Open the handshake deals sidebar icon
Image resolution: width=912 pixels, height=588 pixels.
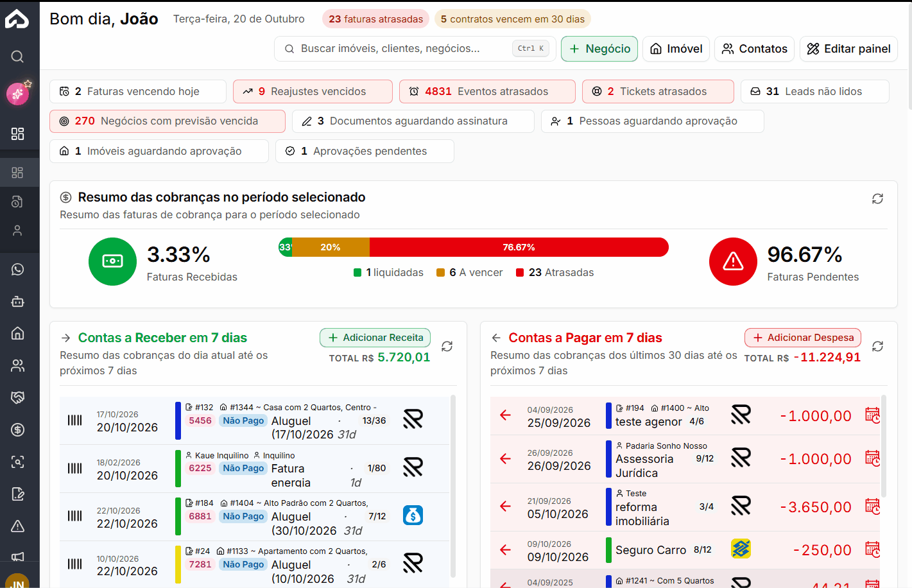pyautogui.click(x=17, y=397)
